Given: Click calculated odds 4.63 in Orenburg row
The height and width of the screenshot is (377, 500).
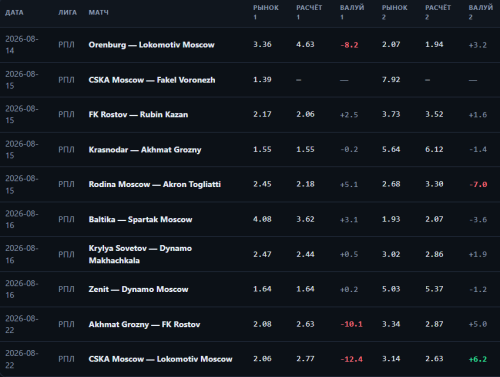Looking at the screenshot, I should point(305,44).
